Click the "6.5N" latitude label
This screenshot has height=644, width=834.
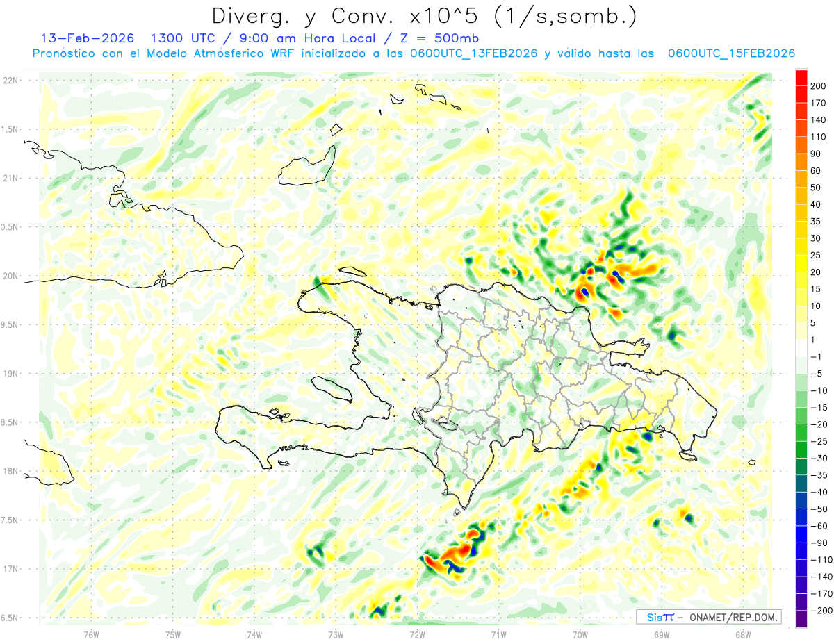pos(9,618)
